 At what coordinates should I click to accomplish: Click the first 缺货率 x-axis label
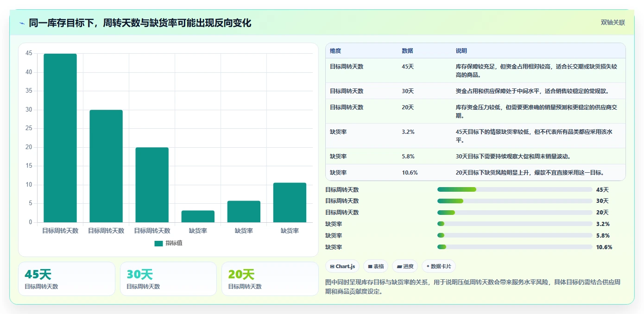(x=198, y=231)
